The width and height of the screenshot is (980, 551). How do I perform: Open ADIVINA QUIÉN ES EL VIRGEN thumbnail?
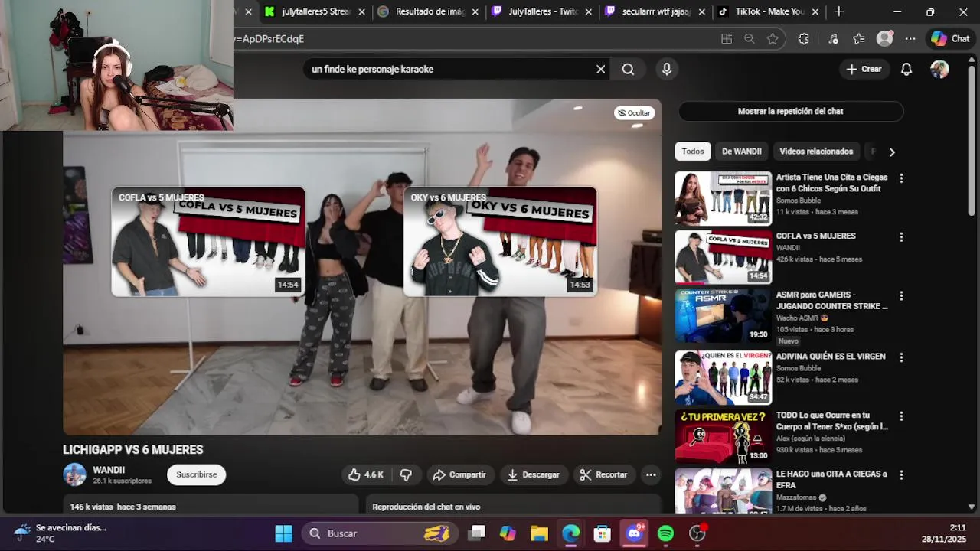coord(723,377)
